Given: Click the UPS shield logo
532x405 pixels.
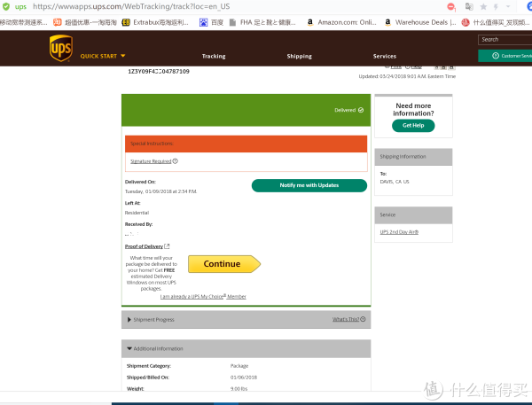Looking at the screenshot, I should tap(60, 46).
